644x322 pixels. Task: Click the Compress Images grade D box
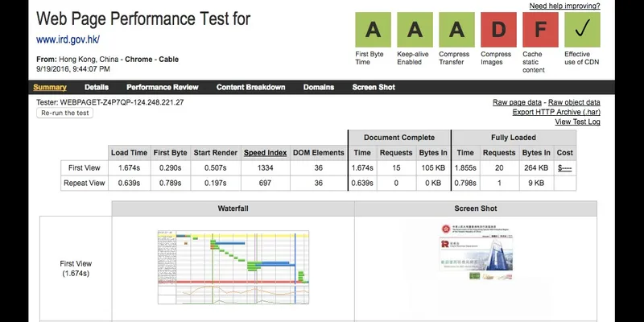coord(499,30)
